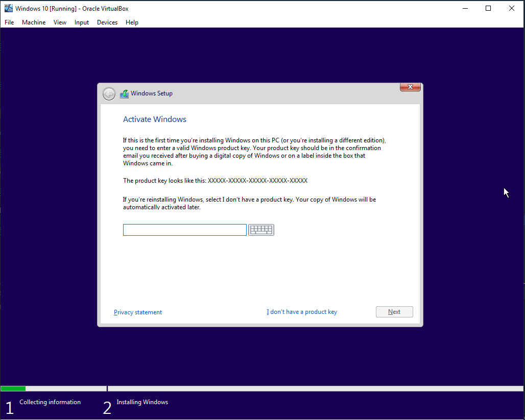Close the VirtualBox window
The height and width of the screenshot is (420, 525).
pyautogui.click(x=512, y=8)
